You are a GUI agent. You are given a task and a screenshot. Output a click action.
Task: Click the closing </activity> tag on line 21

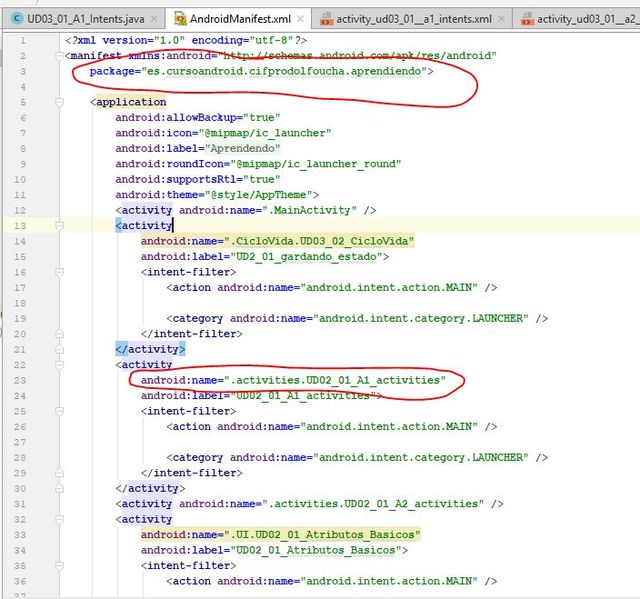pos(150,349)
